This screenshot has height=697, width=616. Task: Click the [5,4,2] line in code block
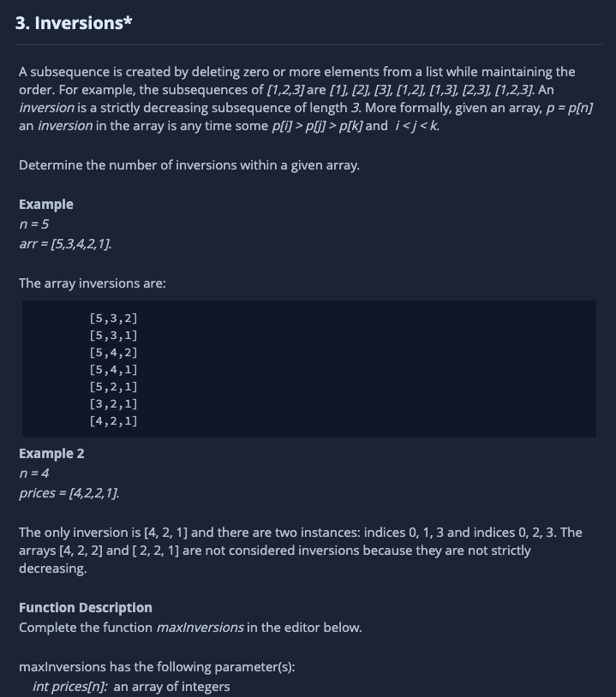(113, 353)
